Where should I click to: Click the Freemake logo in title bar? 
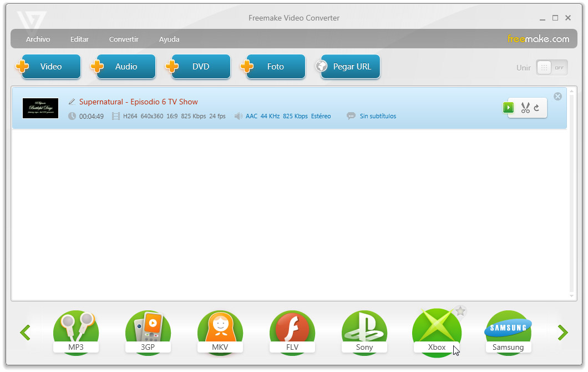pyautogui.click(x=32, y=23)
